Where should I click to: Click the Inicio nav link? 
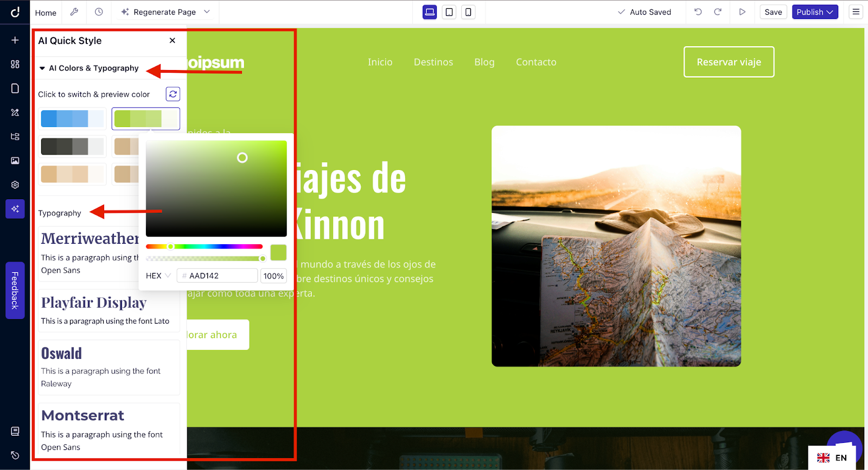[380, 62]
